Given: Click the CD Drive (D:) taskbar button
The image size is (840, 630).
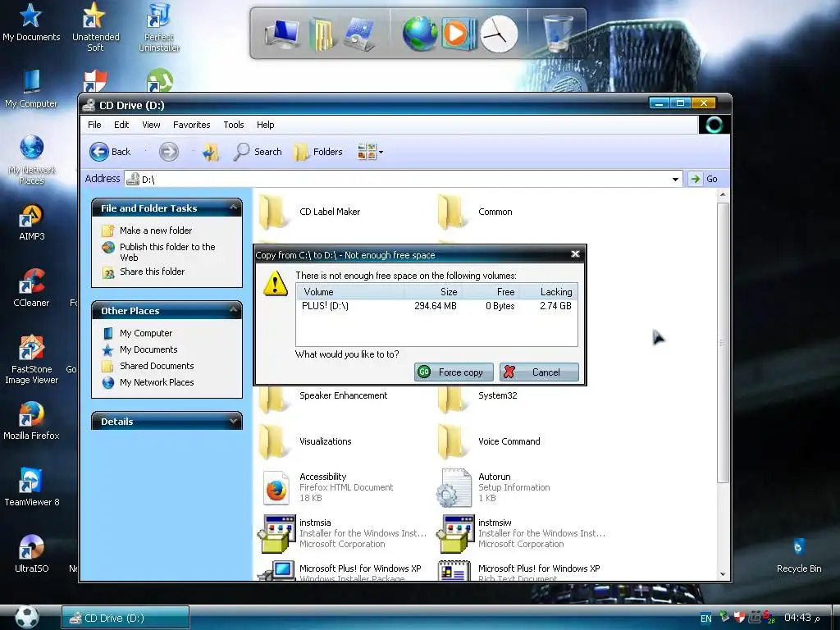Looking at the screenshot, I should pos(126,618).
